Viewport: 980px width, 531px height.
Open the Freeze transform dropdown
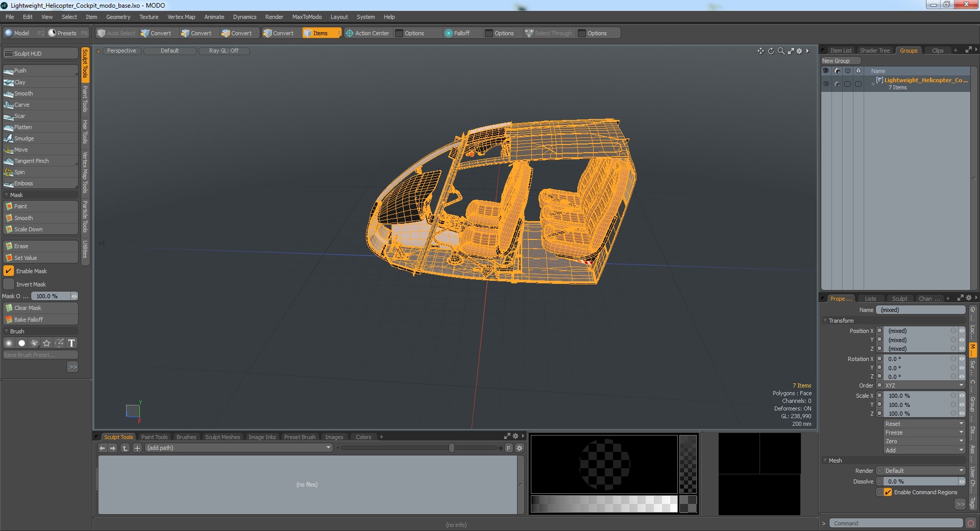pos(924,432)
